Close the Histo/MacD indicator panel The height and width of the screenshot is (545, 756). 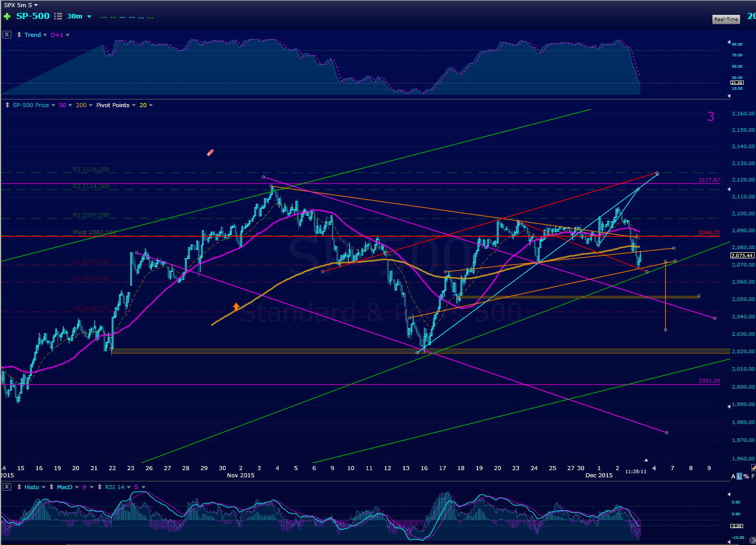[7, 487]
